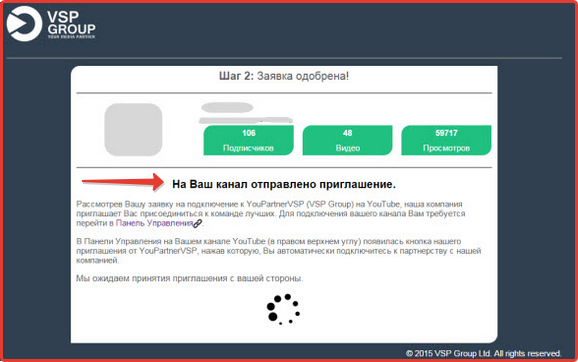Screen dimensions: 578x362
Task: Click the chain link icon after Панель Управления
Action: coord(198,223)
